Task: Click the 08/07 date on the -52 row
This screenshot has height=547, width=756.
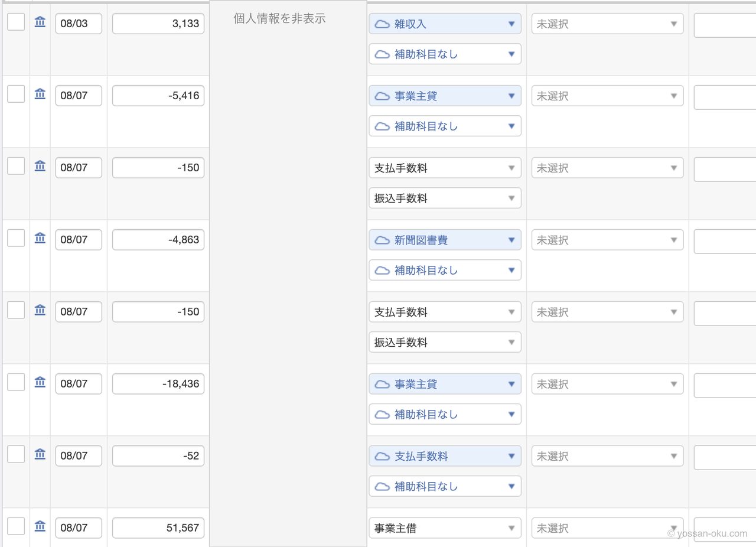Action: coord(79,456)
